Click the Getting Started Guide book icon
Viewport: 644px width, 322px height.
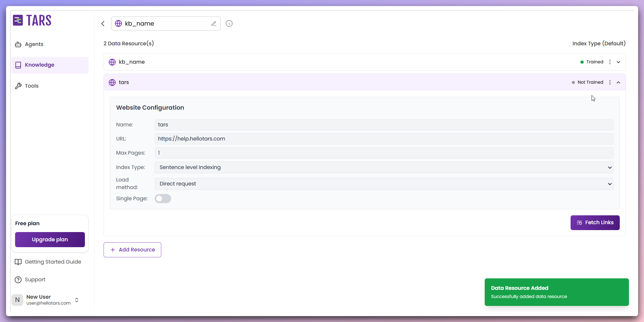[18, 262]
